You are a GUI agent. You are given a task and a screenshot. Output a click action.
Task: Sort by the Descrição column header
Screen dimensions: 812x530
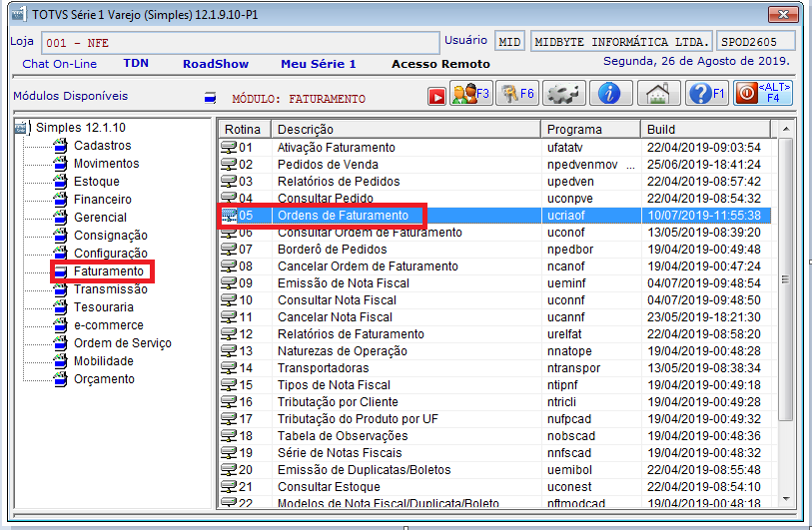pyautogui.click(x=406, y=130)
